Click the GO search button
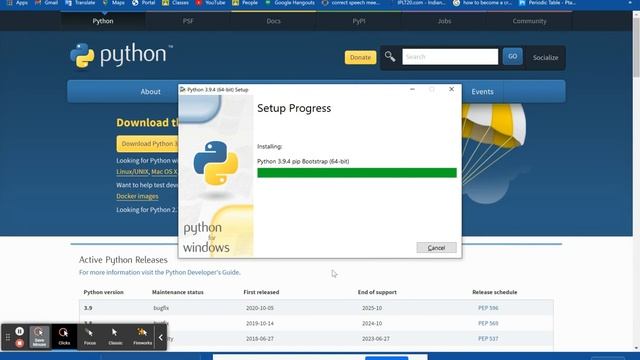Screen dimensions: 640x360 click(513, 56)
